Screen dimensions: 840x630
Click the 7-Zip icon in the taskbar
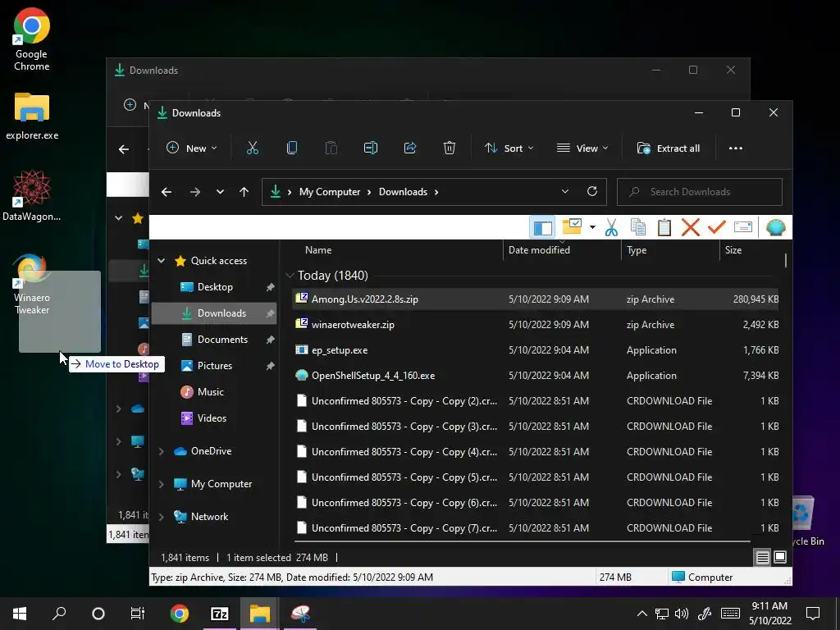tap(220, 614)
